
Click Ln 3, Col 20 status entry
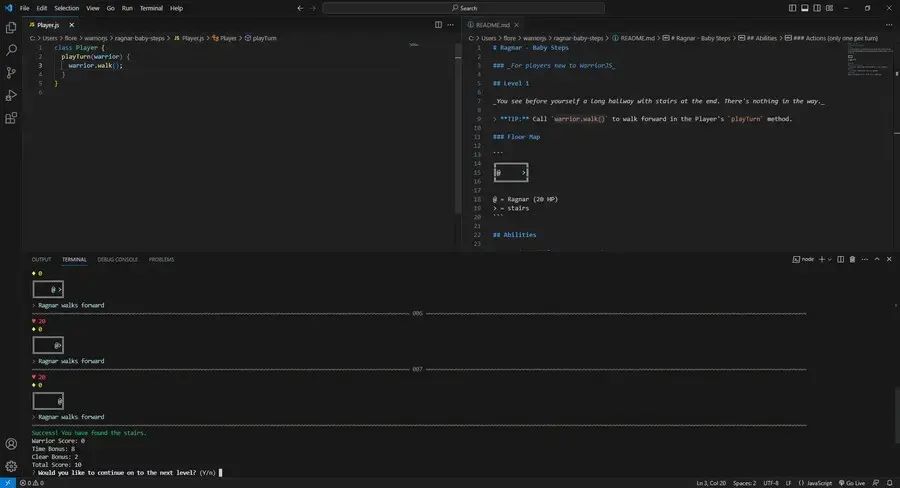[x=711, y=483]
